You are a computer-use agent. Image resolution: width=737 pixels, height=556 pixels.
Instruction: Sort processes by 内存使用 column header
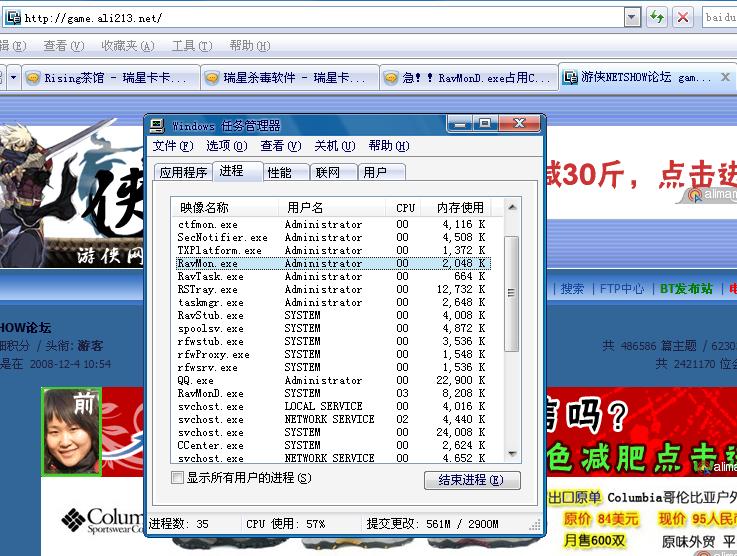coord(456,207)
